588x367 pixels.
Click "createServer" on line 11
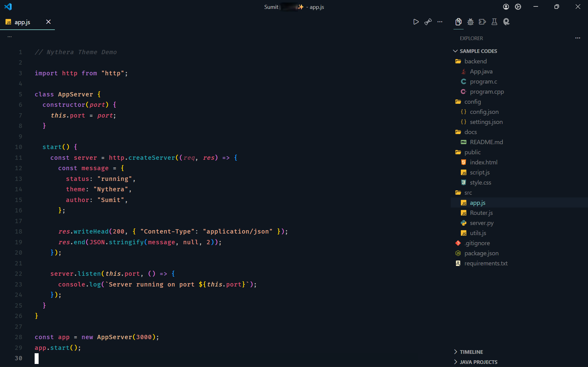tap(152, 158)
